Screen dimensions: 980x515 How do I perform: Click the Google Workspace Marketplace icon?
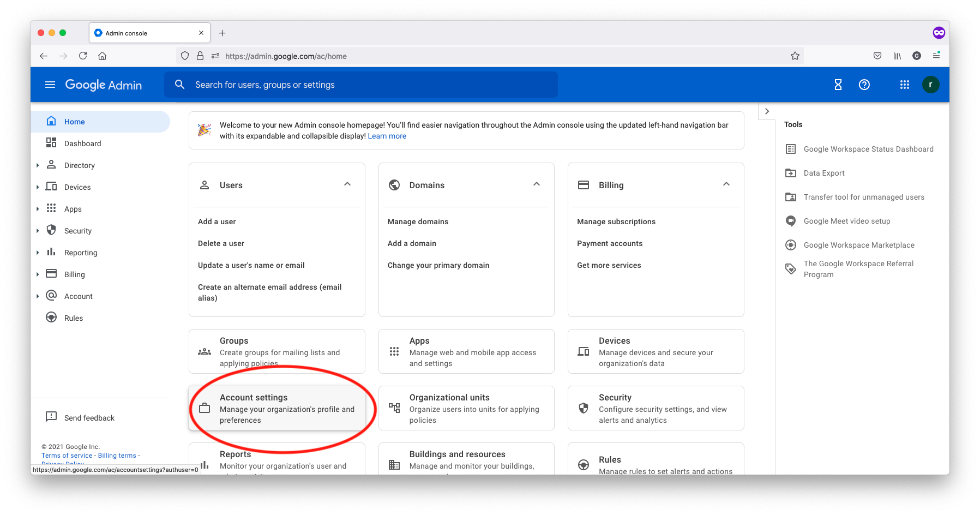pos(791,245)
